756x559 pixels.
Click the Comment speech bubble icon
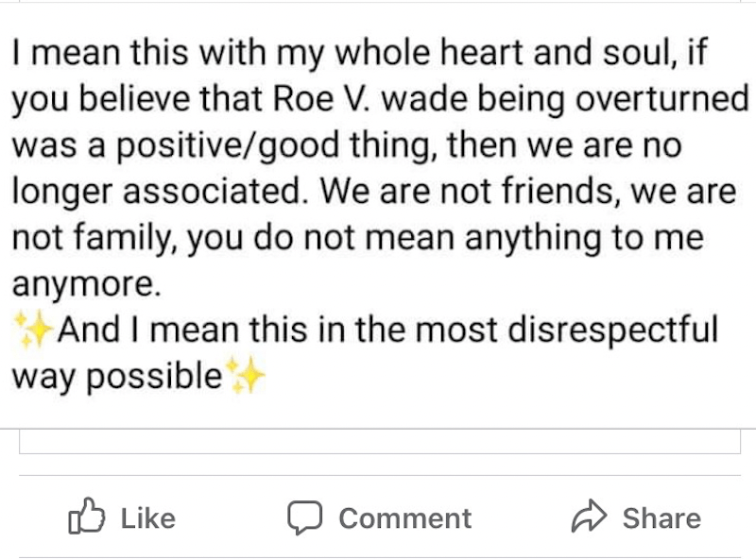tap(304, 517)
